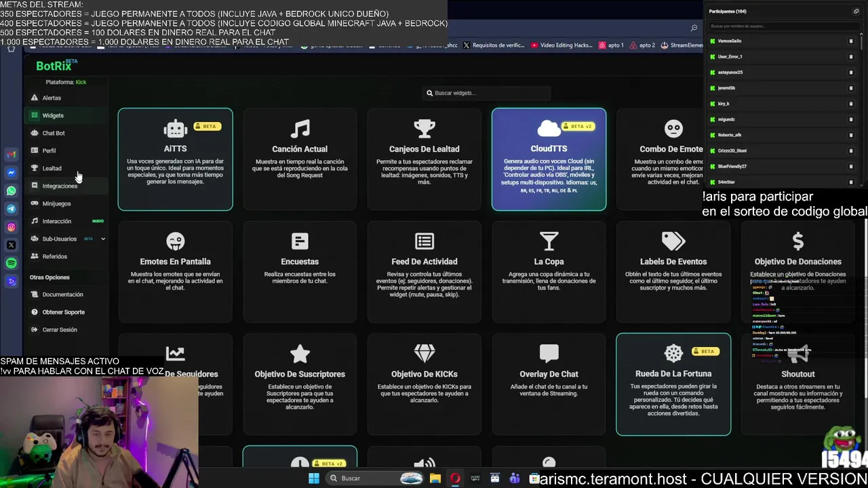Viewport: 868px width, 488px height.
Task: Open Messenger icon in browser sidebar
Action: point(11,173)
